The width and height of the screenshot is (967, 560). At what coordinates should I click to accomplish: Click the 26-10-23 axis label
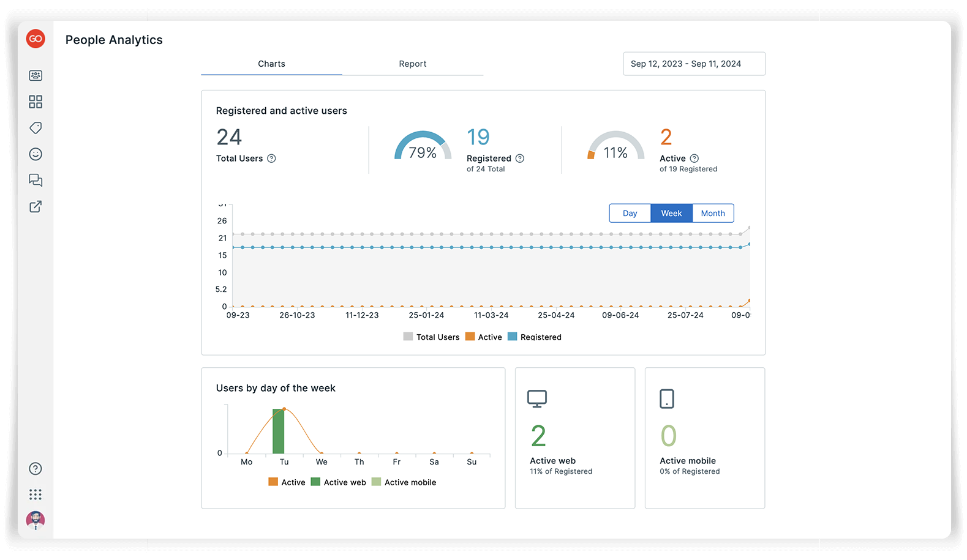click(297, 315)
